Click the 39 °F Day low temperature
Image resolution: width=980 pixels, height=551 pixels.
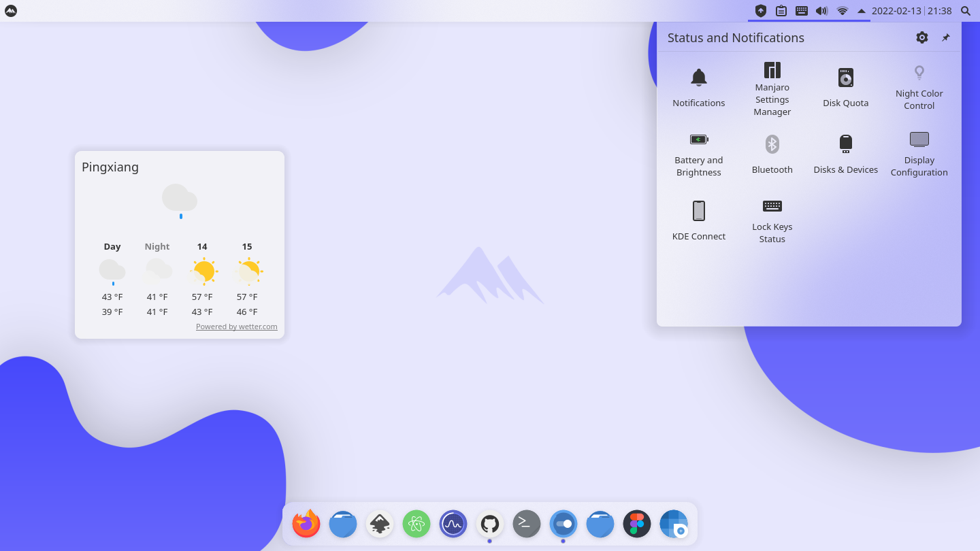coord(112,312)
